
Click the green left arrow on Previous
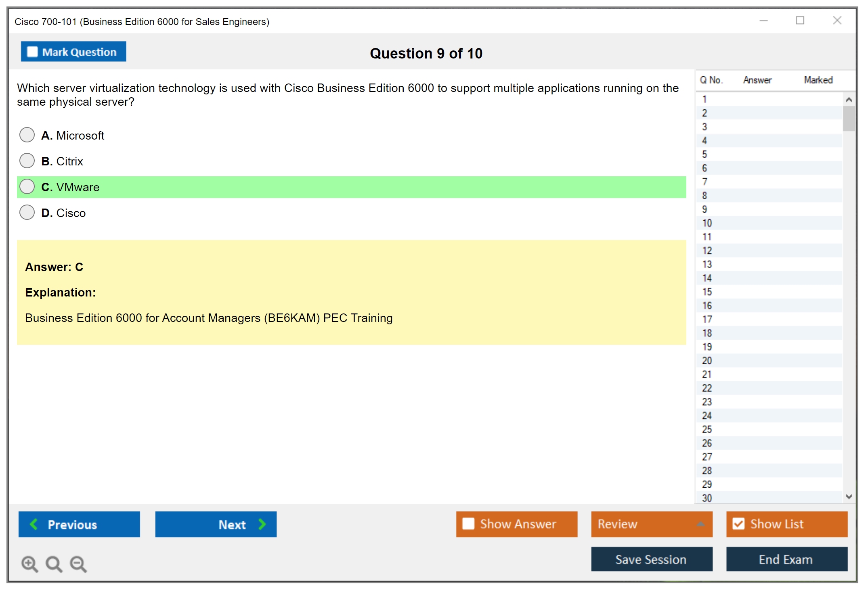tap(34, 524)
